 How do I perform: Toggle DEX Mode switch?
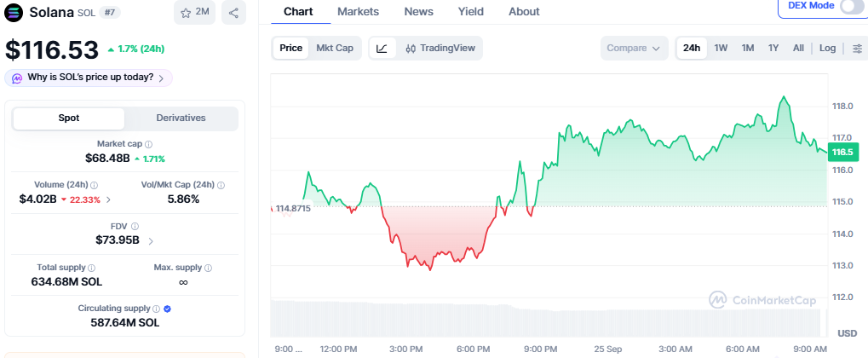850,6
